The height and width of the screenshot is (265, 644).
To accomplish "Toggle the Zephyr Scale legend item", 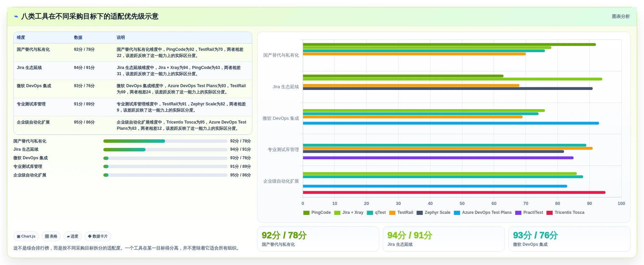I will coord(433,212).
